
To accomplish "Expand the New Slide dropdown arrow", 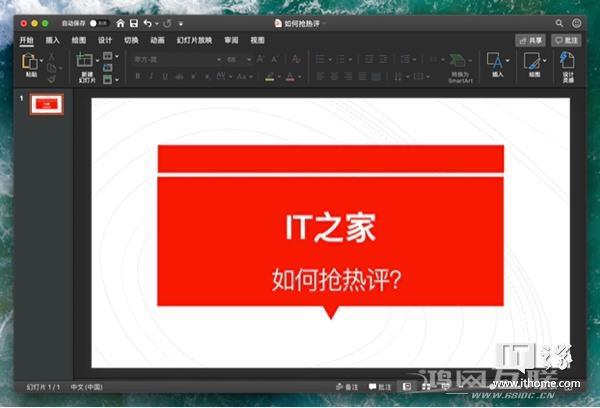I will coord(97,61).
